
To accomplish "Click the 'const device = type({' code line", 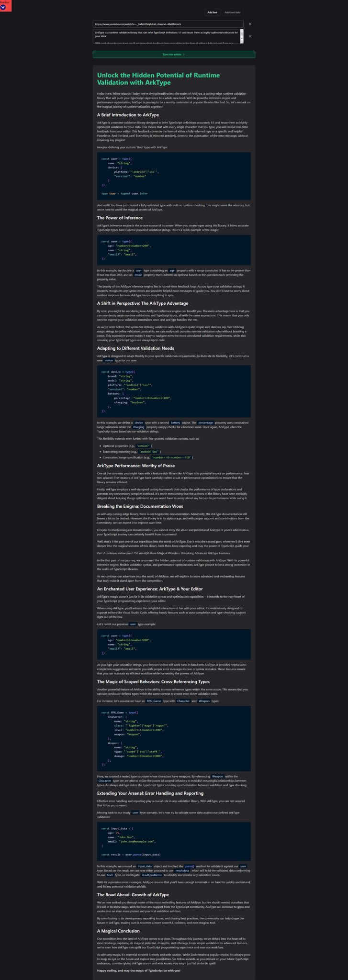I will pos(119,372).
